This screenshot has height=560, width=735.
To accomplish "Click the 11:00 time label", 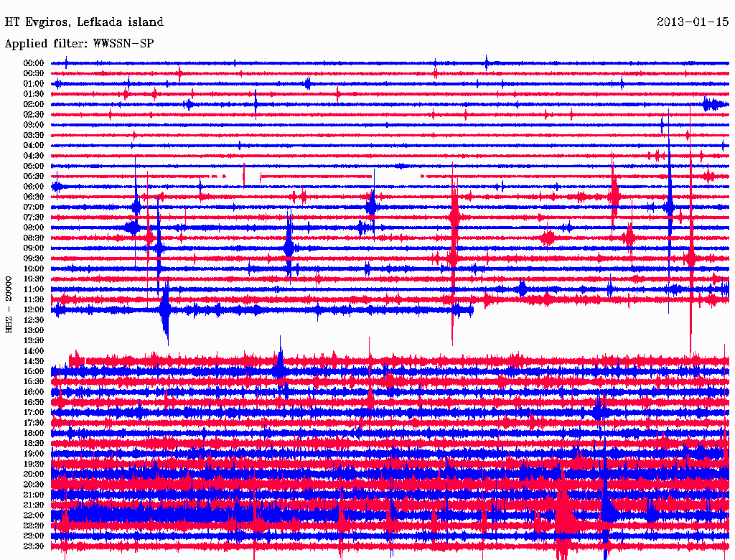I will (x=34, y=289).
